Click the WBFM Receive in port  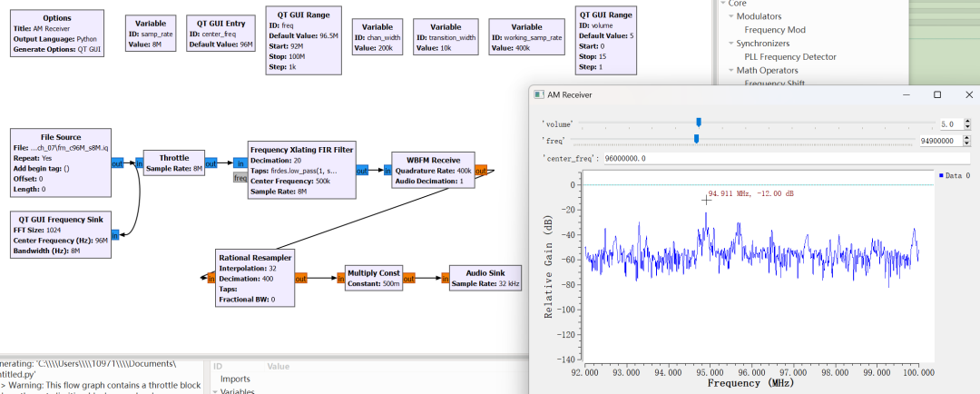click(x=387, y=170)
